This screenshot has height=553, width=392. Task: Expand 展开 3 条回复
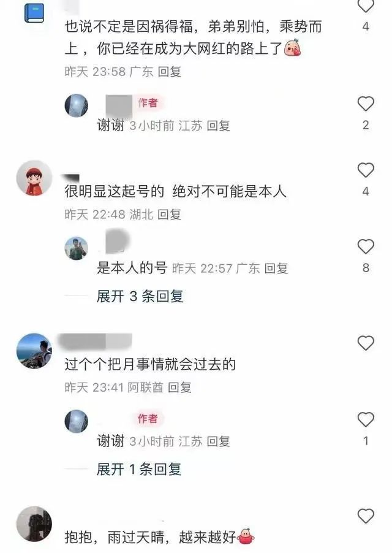140,296
